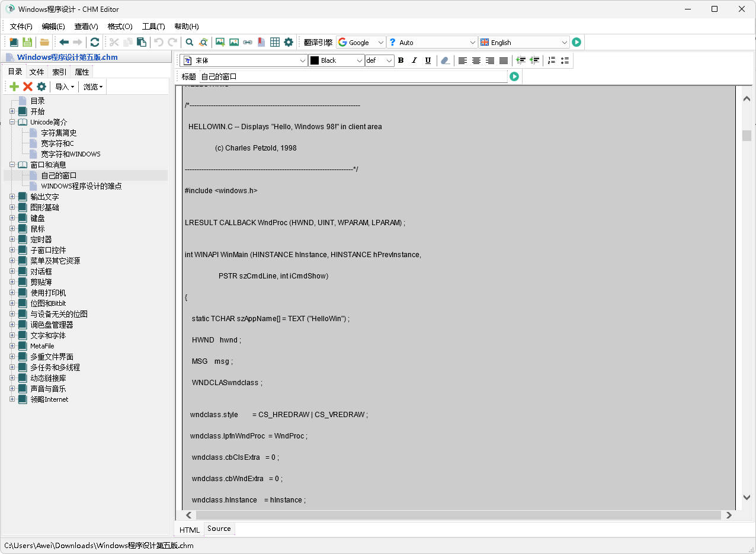This screenshot has height=554, width=756.
Task: Toggle underline formatting
Action: click(428, 60)
